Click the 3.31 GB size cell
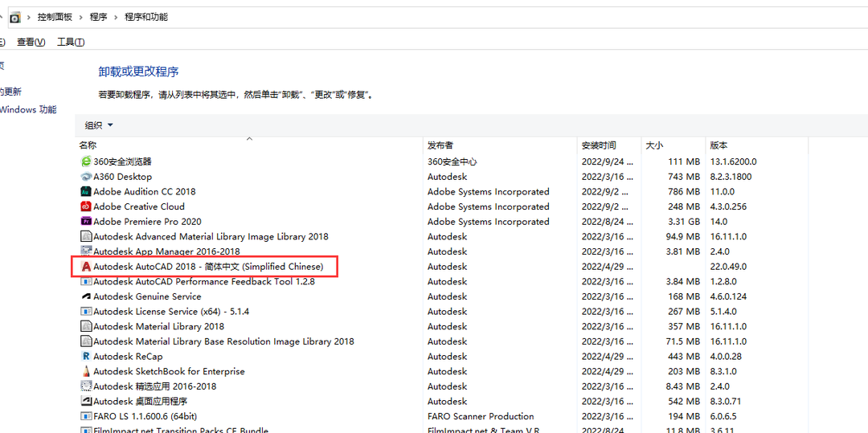 [685, 222]
